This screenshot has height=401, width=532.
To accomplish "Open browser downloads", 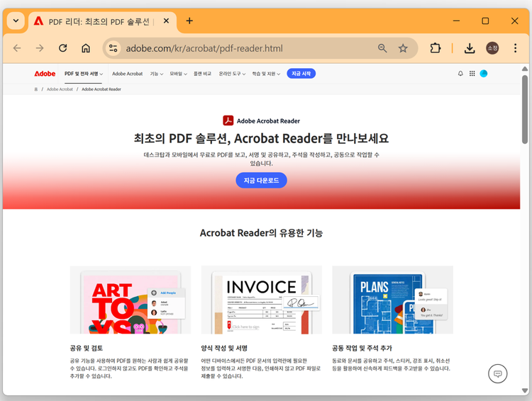I will 470,48.
